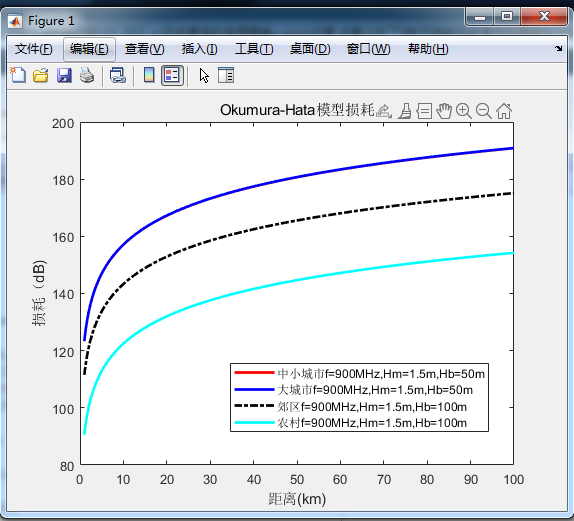Viewport: 574px width, 521px height.
Task: Toggle the Insert Legend button
Action: [x=172, y=75]
